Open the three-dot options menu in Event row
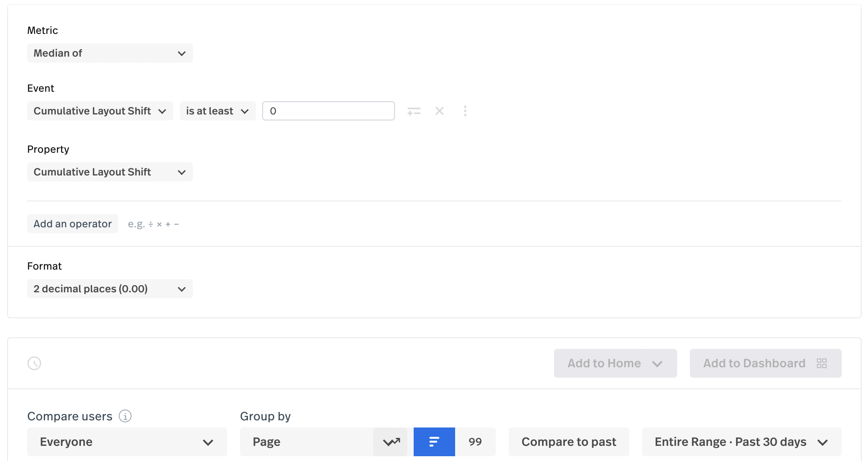The image size is (868, 461). coord(465,111)
